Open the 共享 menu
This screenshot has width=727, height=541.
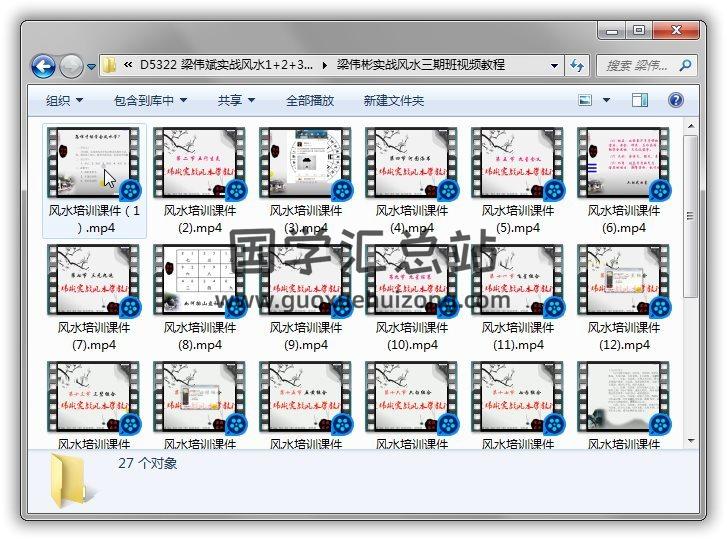point(236,100)
